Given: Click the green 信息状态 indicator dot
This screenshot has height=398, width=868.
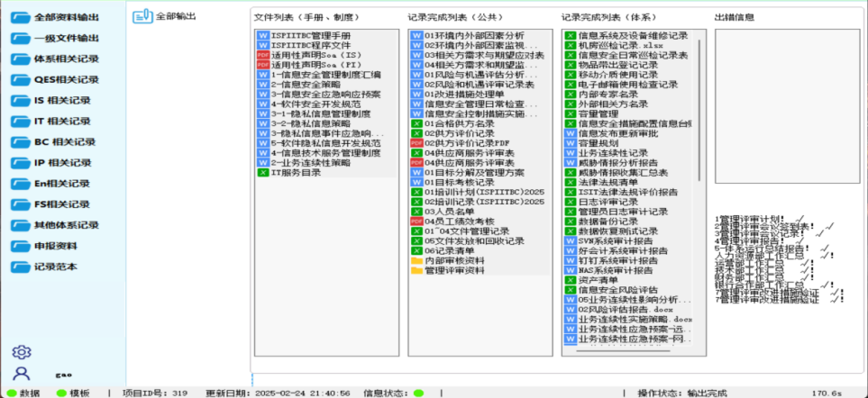Looking at the screenshot, I should (418, 393).
